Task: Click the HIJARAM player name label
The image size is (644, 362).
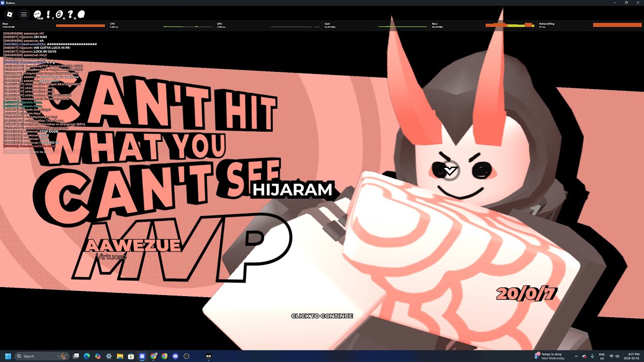Action: (x=292, y=190)
